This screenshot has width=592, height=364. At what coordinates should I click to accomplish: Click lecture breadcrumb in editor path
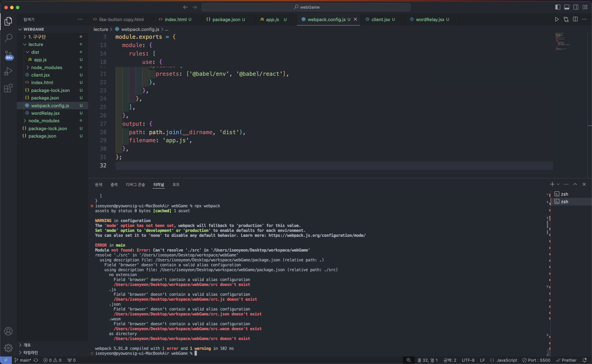click(x=101, y=29)
